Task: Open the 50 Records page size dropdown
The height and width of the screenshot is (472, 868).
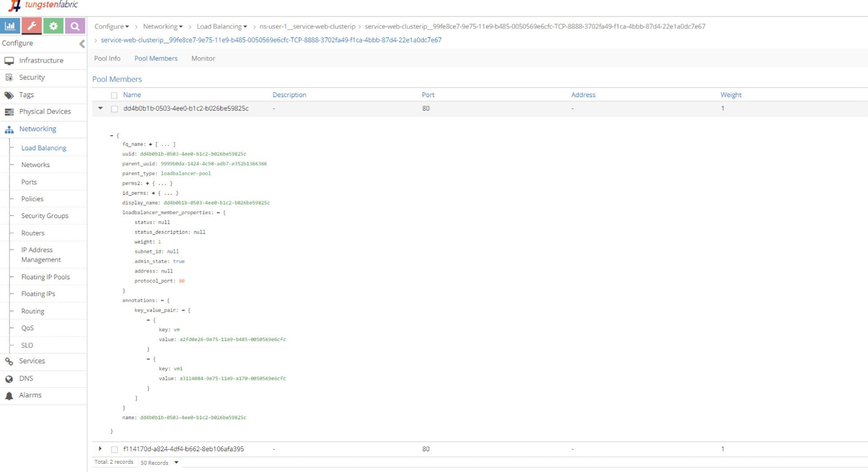Action: [x=159, y=463]
